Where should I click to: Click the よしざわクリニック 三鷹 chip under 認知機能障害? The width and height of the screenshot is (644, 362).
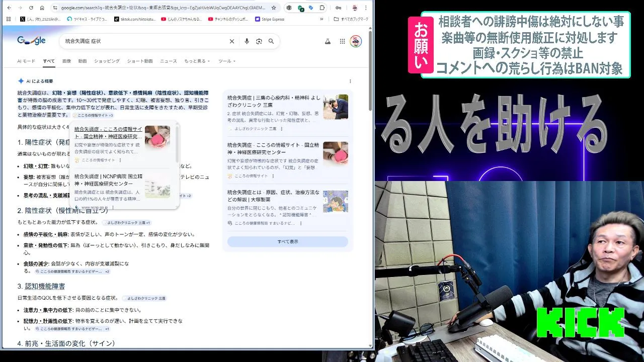[x=144, y=298]
